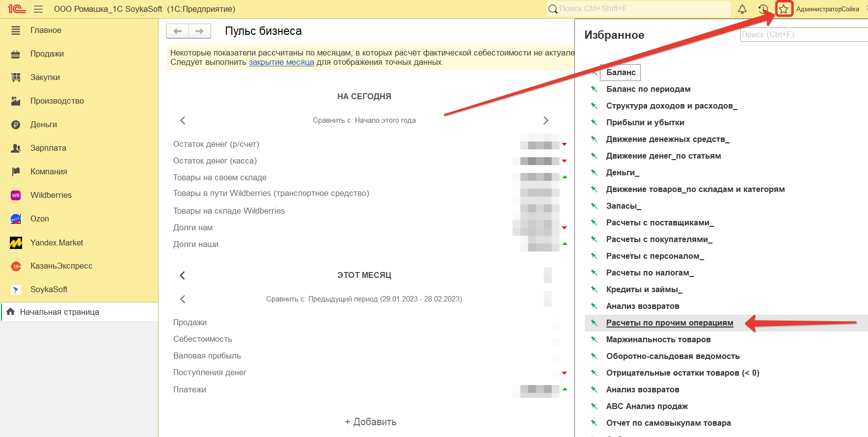Click pin icon next to Запасы_
Image resolution: width=868 pixels, height=437 pixels.
(x=594, y=206)
